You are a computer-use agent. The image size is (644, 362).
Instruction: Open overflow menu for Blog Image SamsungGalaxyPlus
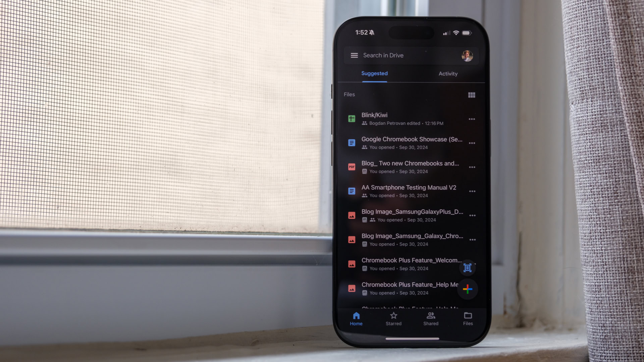coord(472,215)
